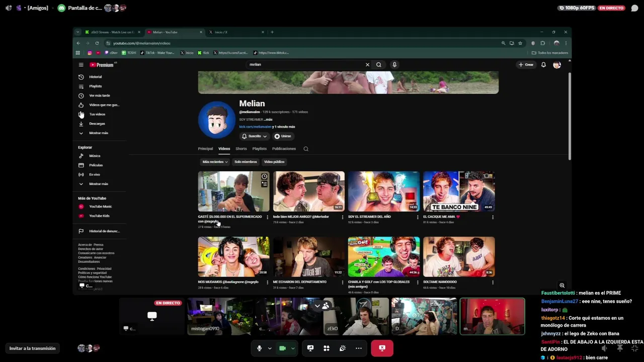Bookmark this page with the star icon
The height and width of the screenshot is (362, 644).
[x=520, y=43]
